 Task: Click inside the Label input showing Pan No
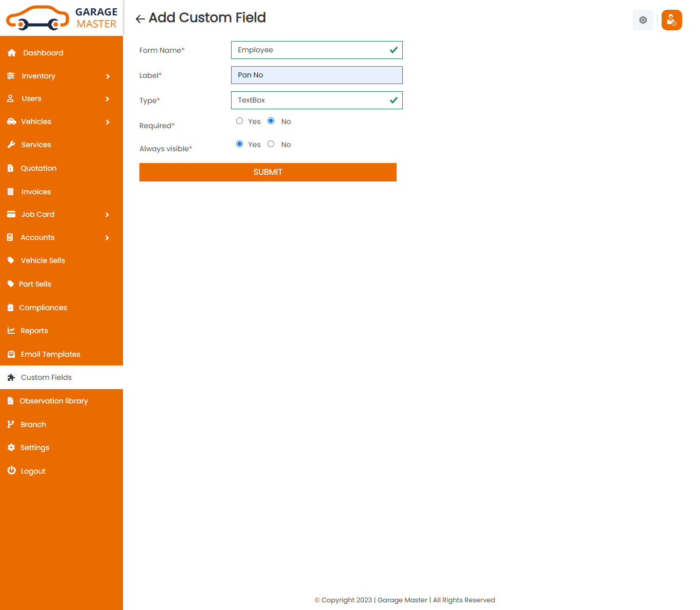point(316,75)
